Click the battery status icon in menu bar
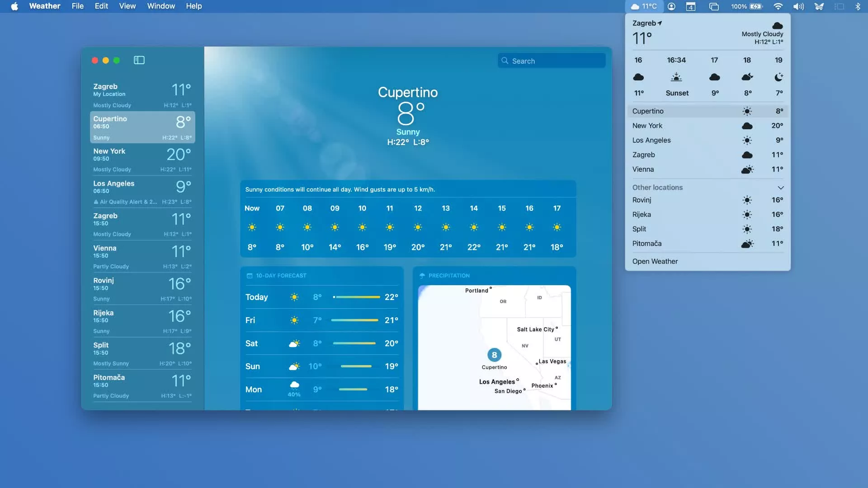The width and height of the screenshot is (868, 488). 756,6
